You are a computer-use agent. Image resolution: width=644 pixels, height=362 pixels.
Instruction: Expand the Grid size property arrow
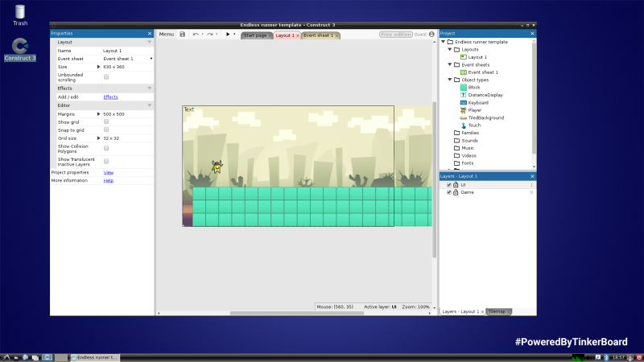click(98, 138)
